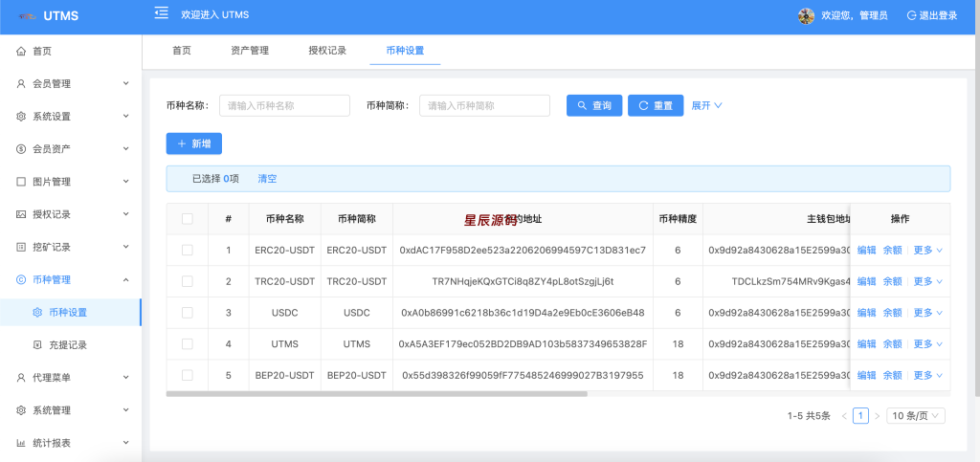Click 余额 in the USDC row
This screenshot has height=462, width=980.
tap(893, 312)
